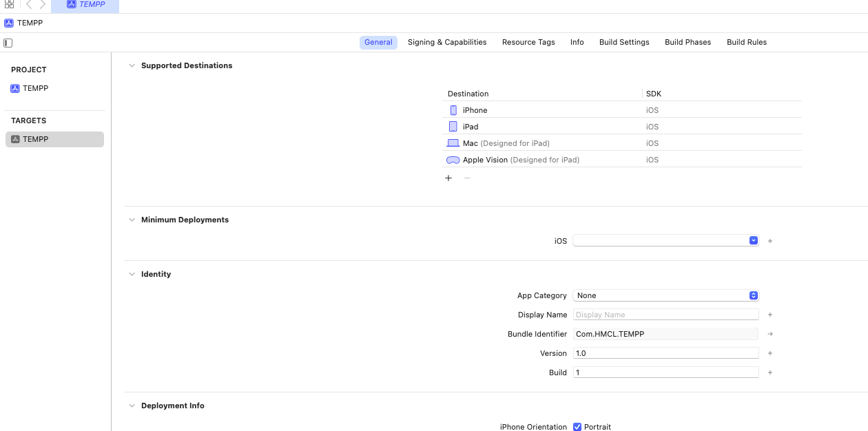Image resolution: width=868 pixels, height=431 pixels.
Task: Switch to the Info tab
Action: tap(577, 42)
